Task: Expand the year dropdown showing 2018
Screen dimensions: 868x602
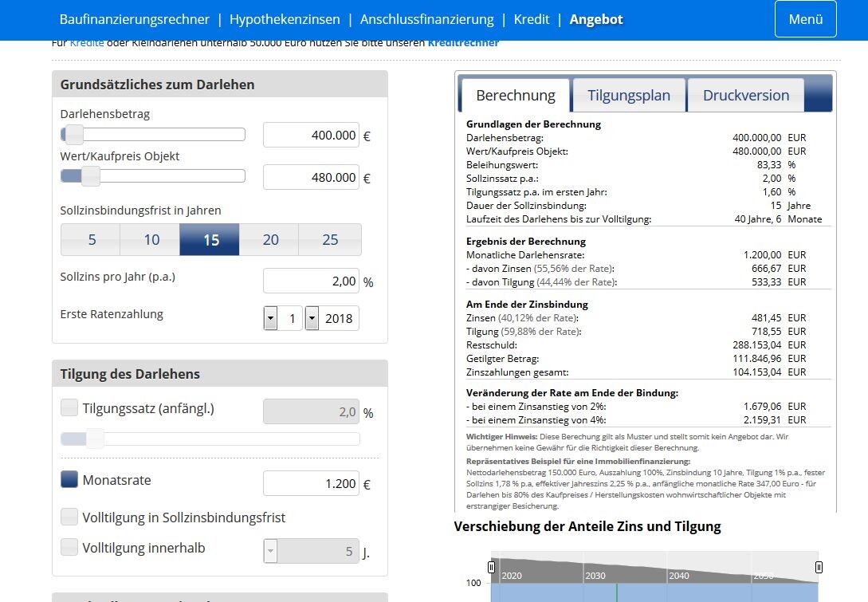Action: [312, 319]
